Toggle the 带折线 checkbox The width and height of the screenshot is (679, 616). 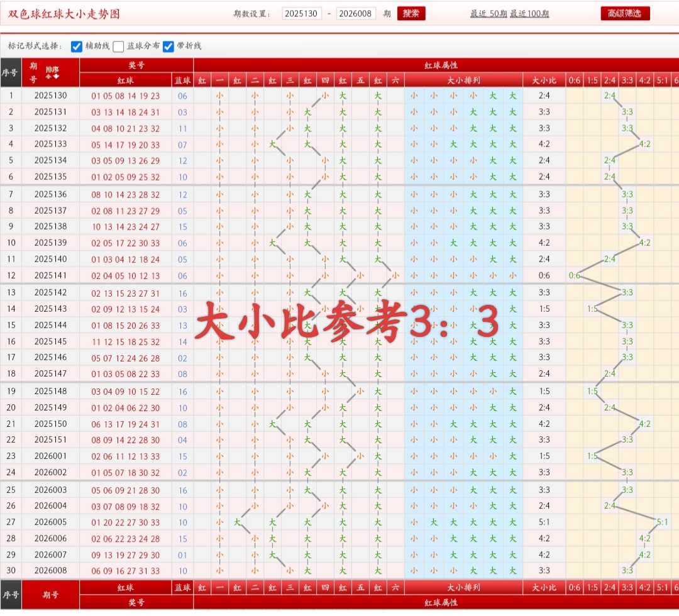pos(168,47)
